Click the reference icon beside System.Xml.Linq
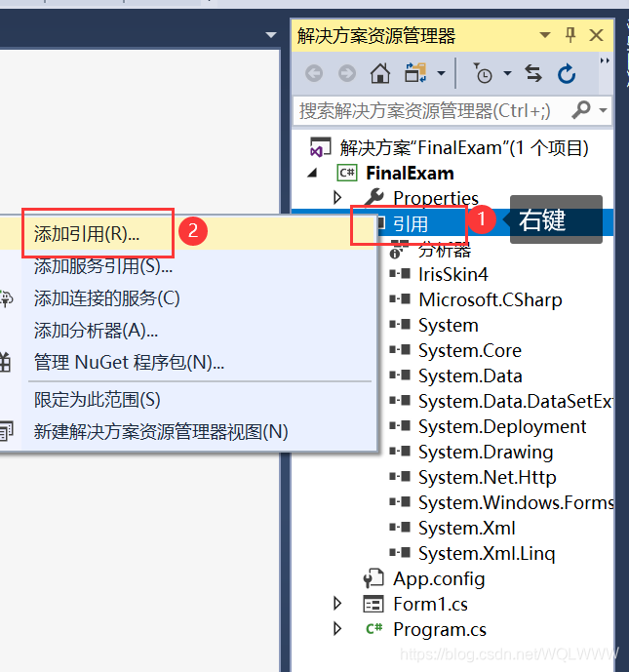Screen dimensions: 629x672 (400, 552)
